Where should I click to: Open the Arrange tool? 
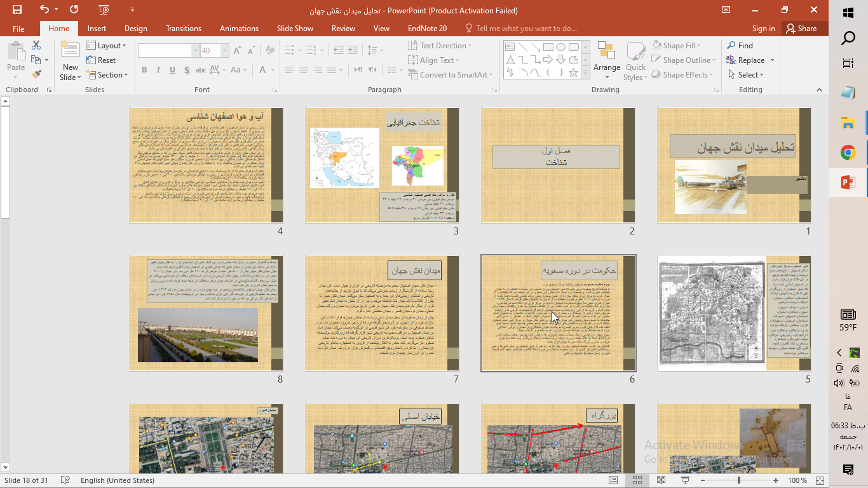(606, 60)
